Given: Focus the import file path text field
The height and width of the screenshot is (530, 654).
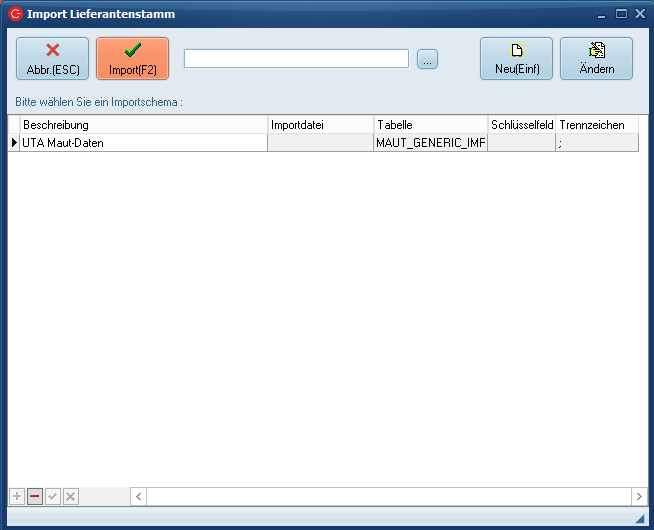Looking at the screenshot, I should pos(296,59).
